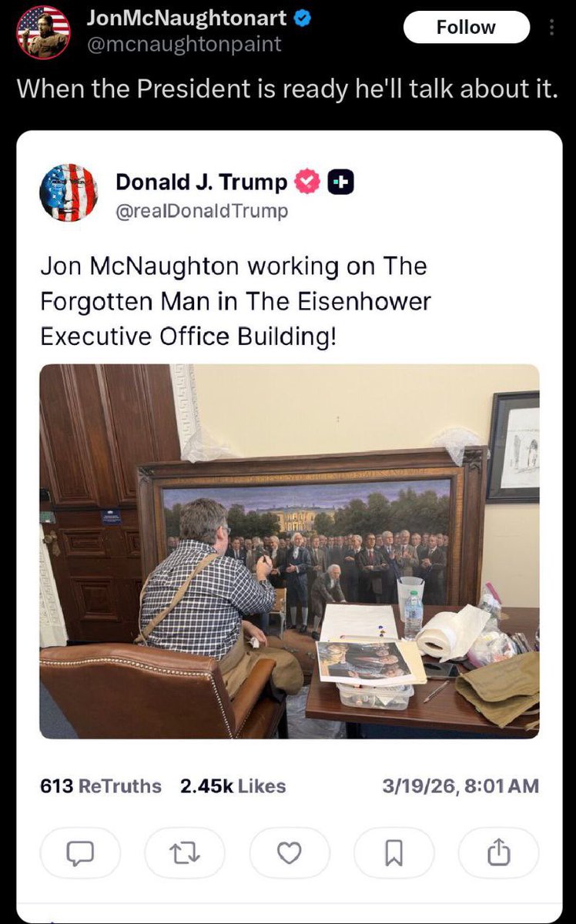The height and width of the screenshot is (924, 576).
Task: Open the JonMcNaughtonart display name
Action: (x=186, y=18)
